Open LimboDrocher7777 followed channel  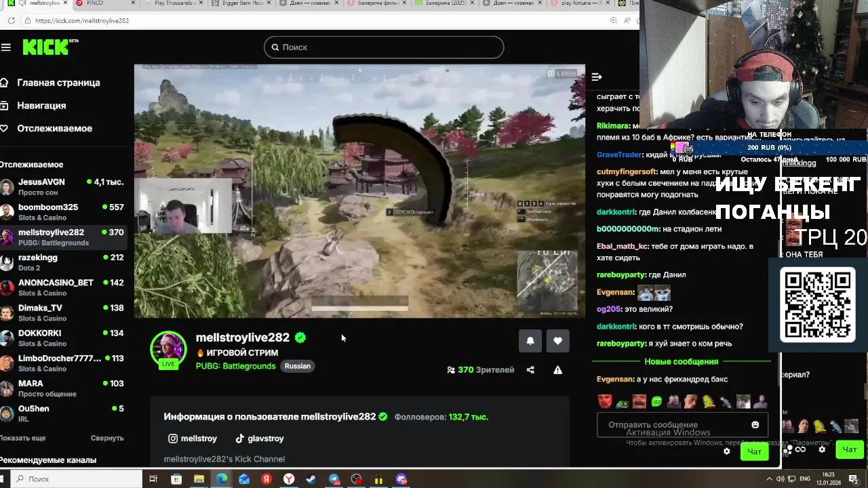pyautogui.click(x=62, y=363)
